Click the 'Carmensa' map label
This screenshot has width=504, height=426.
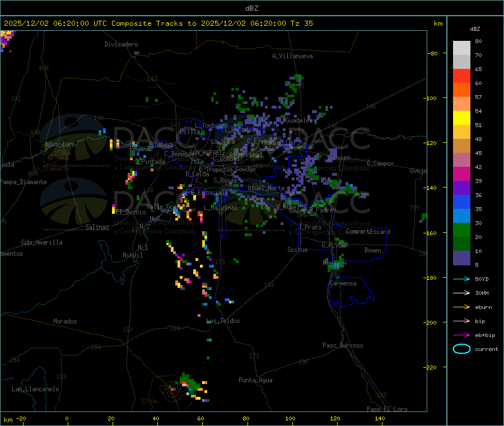[x=343, y=283]
